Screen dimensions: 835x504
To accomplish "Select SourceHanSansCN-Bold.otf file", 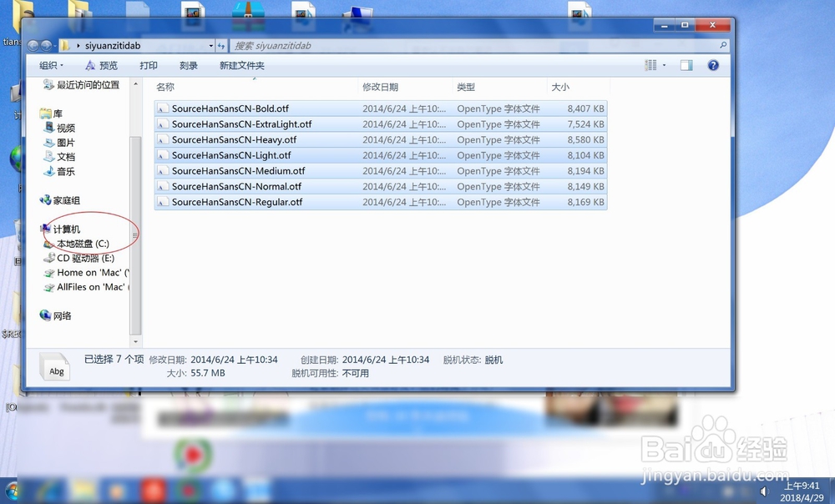I will (381, 108).
